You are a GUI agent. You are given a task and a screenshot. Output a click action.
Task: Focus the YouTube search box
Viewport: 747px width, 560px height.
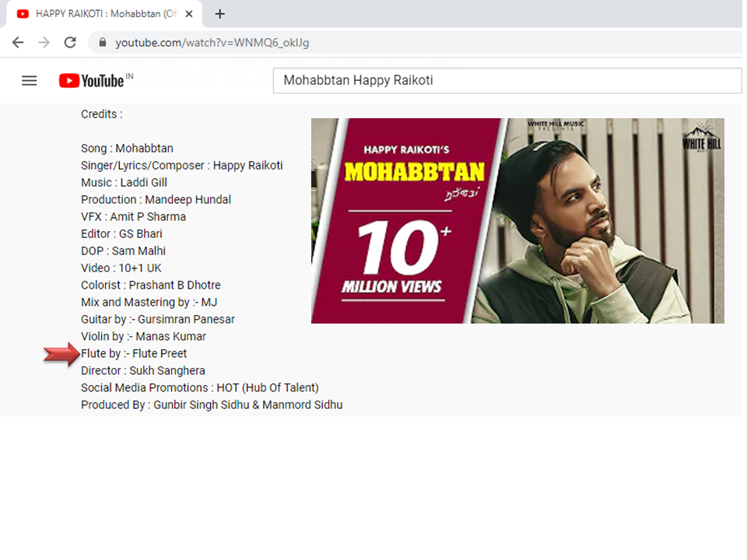pos(506,81)
